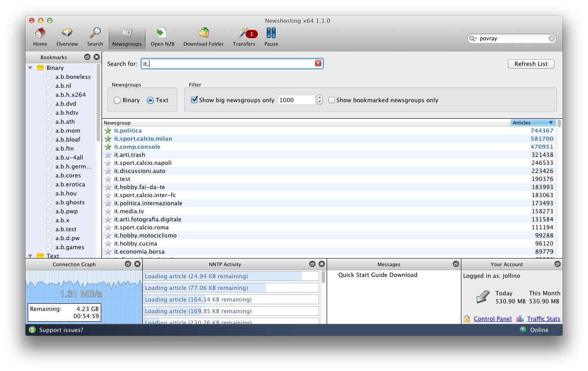Unbookmark it.sport.calcio.milan via its star
Image resolution: width=588 pixels, height=371 pixels.
pos(108,139)
